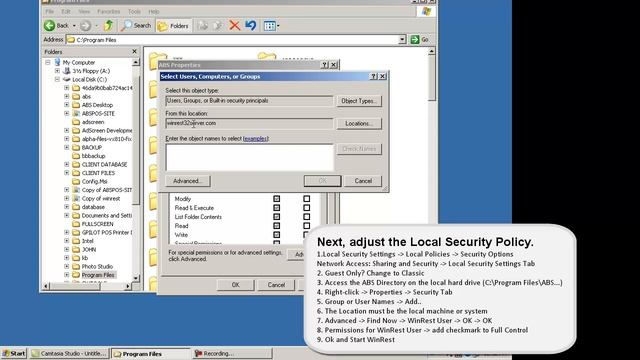
Task: Switch to Recording taskbar button
Action: (232, 353)
